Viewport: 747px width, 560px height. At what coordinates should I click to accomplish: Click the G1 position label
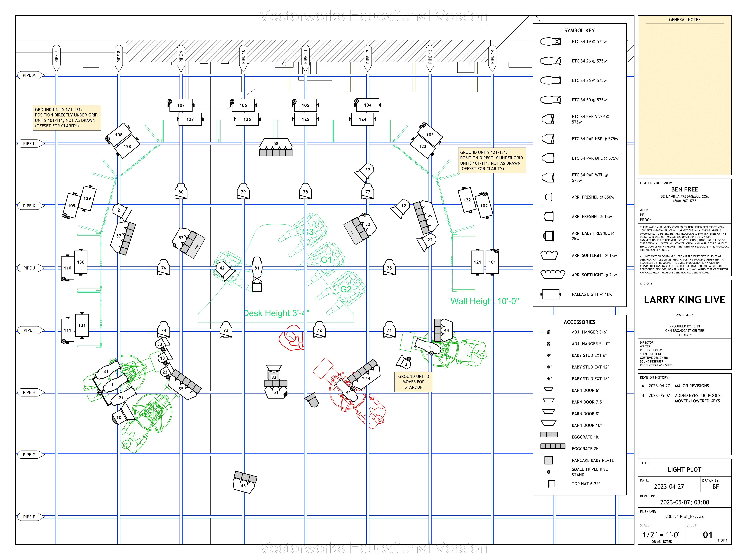pyautogui.click(x=326, y=260)
